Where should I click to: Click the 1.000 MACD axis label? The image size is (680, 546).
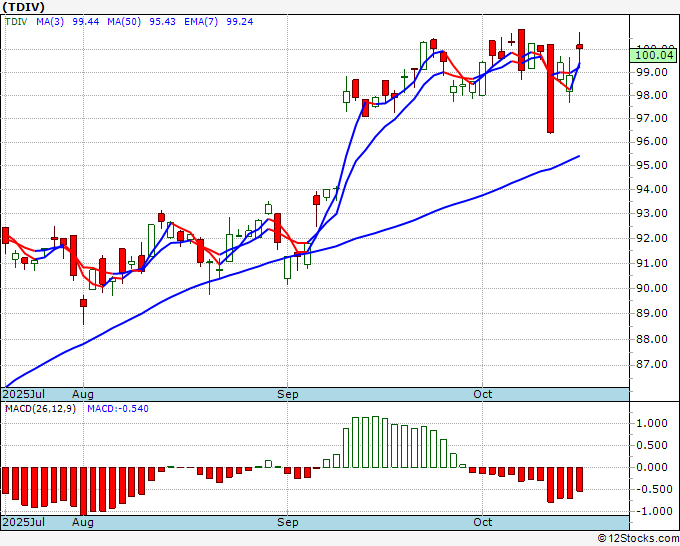(x=653, y=423)
